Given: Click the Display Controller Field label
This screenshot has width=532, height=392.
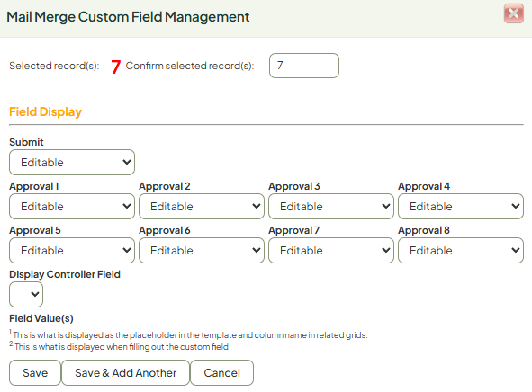Looking at the screenshot, I should click(65, 274).
